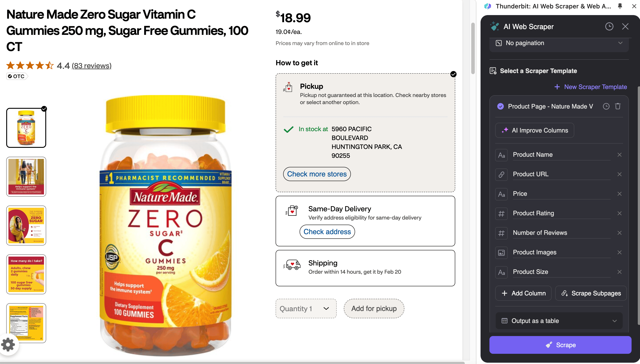Viewport: 640px width, 364px height.
Task: Open the Quantity dropdown
Action: 306,309
